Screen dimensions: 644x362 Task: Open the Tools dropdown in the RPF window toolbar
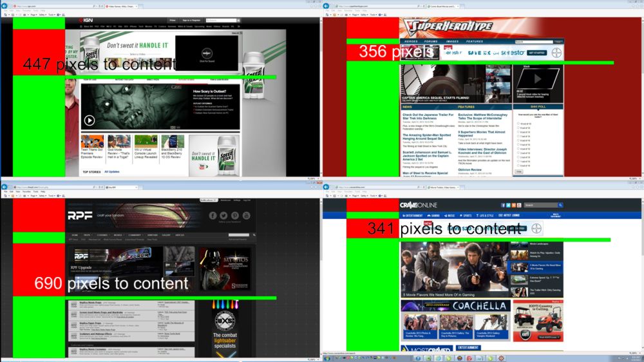pyautogui.click(x=52, y=196)
